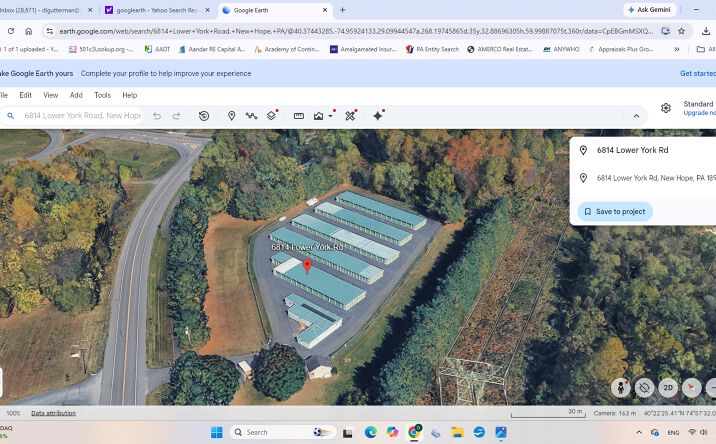Show more bookmarks with double chevron
Screen dimensions: 716x444
coord(677,49)
